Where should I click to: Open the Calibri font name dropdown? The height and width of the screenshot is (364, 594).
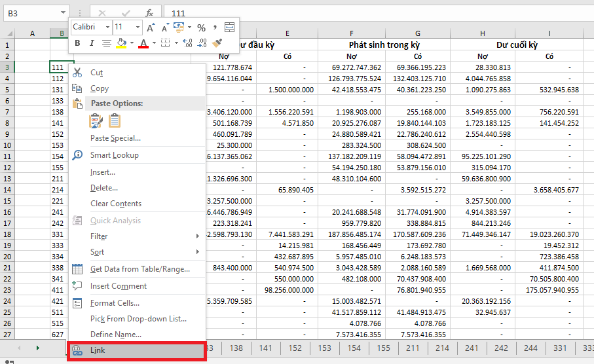107,27
